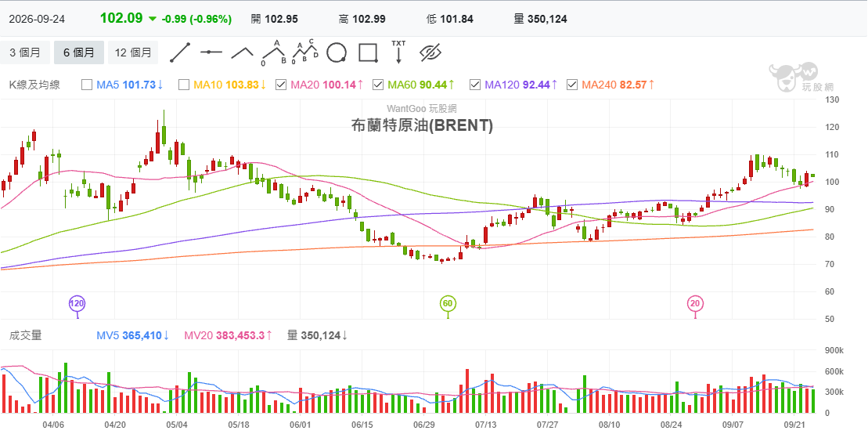Switch to the 3 個月 range tab

click(25, 52)
